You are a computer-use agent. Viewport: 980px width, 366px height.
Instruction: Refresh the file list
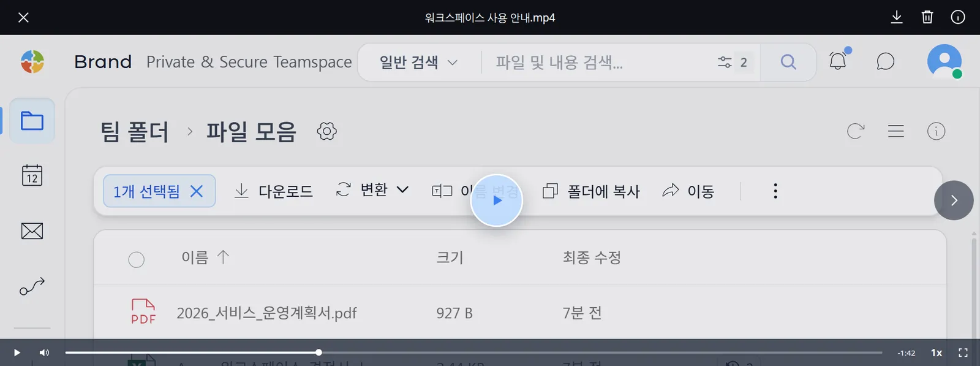coord(856,131)
